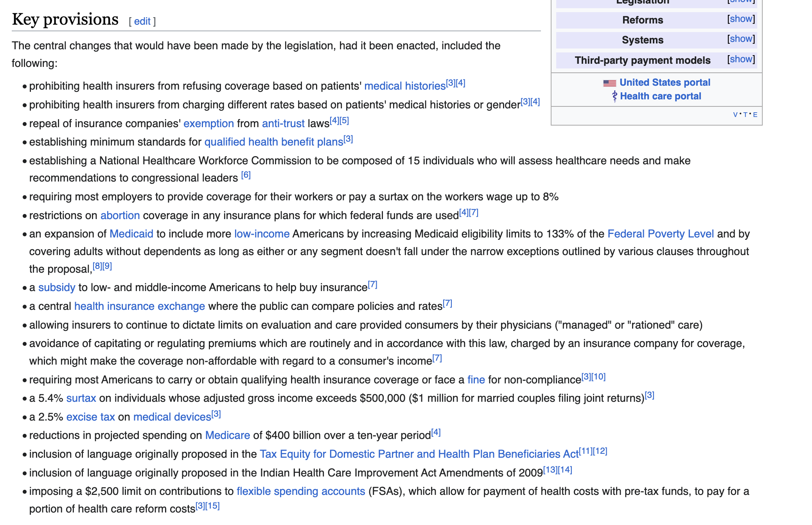This screenshot has height=525, width=812.
Task: Open Tax Equity for Domestic Partner Act link
Action: point(419,454)
